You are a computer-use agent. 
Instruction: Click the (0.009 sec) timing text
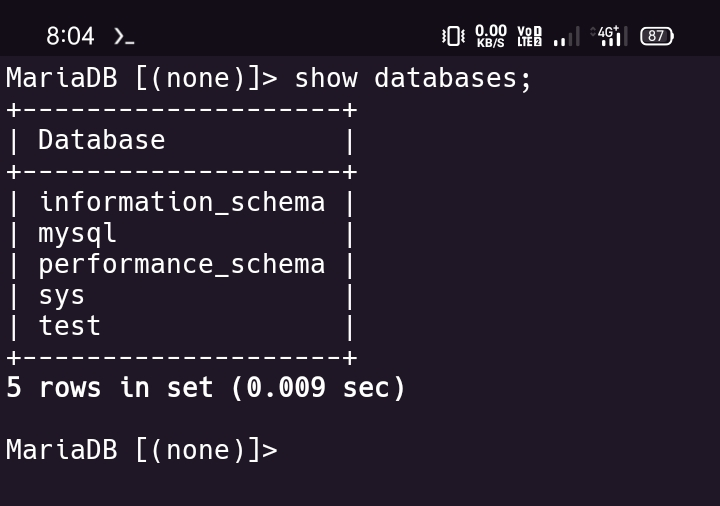318,388
